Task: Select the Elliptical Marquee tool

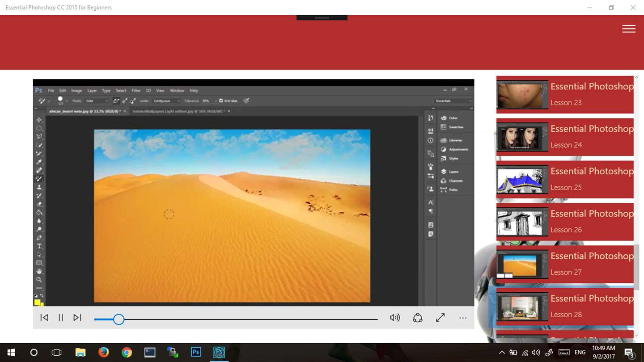Action: [39, 128]
